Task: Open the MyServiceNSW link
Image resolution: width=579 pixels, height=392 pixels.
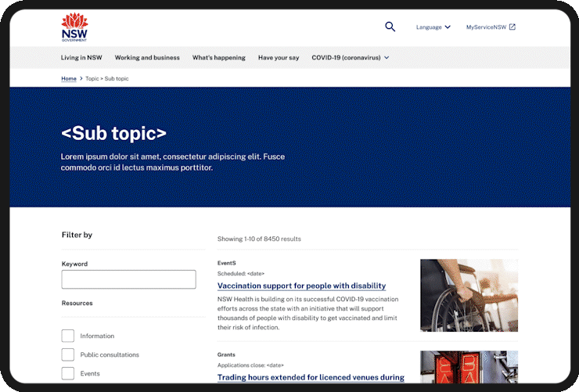Action: tap(486, 27)
